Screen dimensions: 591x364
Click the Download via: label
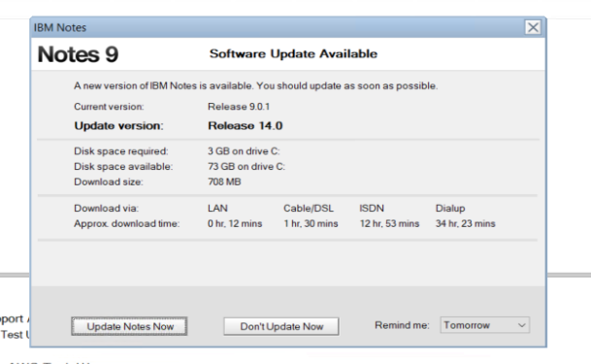pyautogui.click(x=107, y=208)
